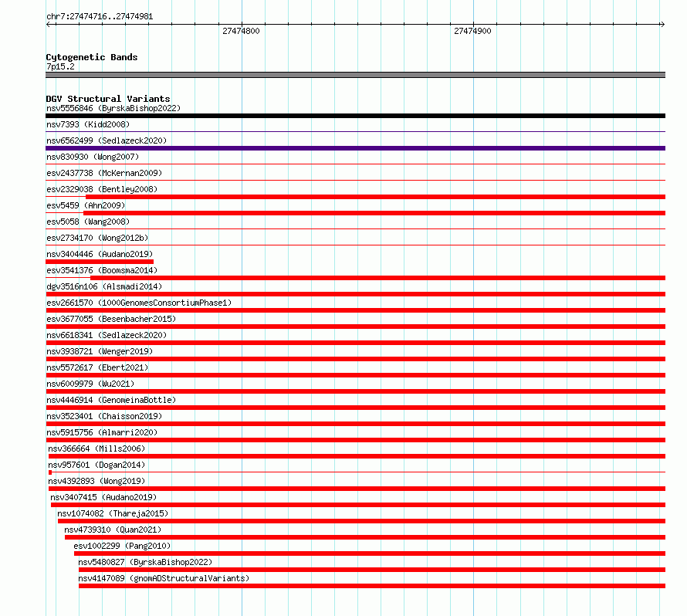Click the gray 7p15.2 cytogenetic band bar

click(355, 75)
